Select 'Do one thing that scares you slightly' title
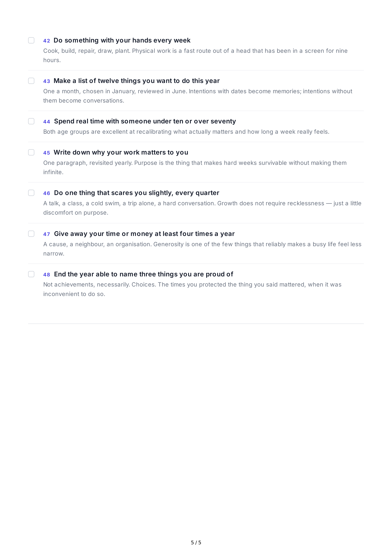 click(136, 193)
